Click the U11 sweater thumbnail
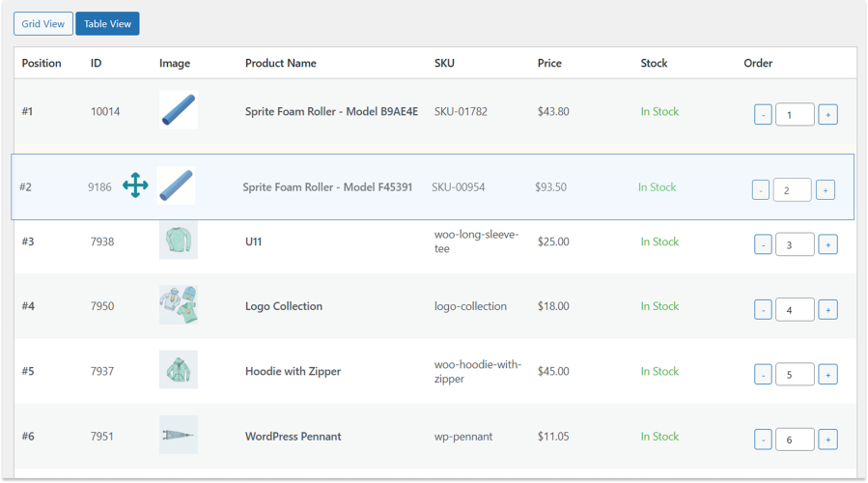868x483 pixels. tap(179, 241)
